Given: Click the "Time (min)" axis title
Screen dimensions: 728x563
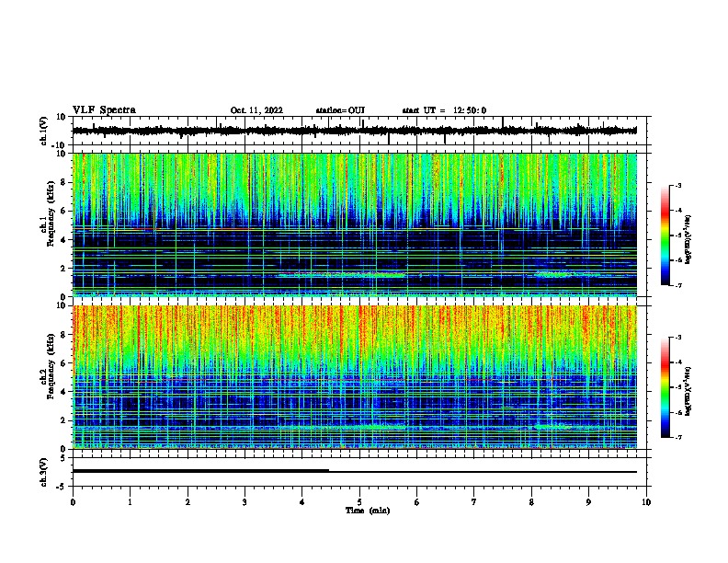Looking at the screenshot, I should coord(368,511).
